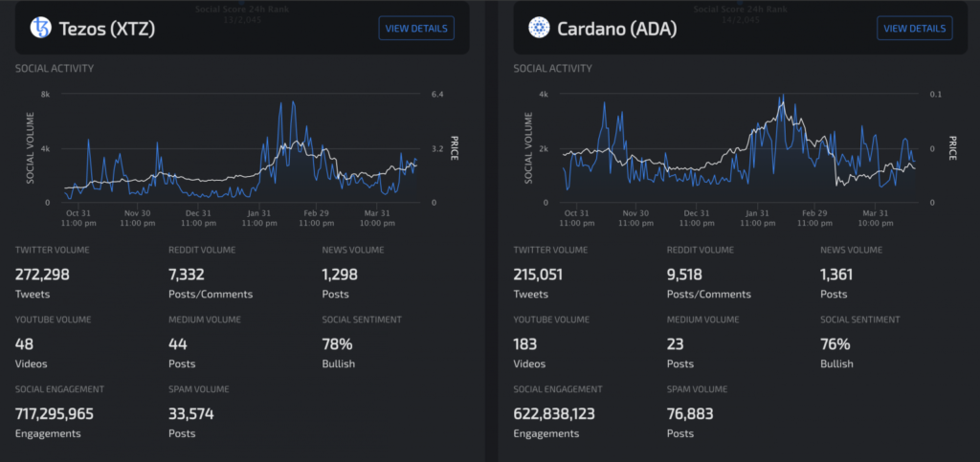The width and height of the screenshot is (980, 462).
Task: Click the 13/2,045 social score rank
Action: (x=240, y=19)
